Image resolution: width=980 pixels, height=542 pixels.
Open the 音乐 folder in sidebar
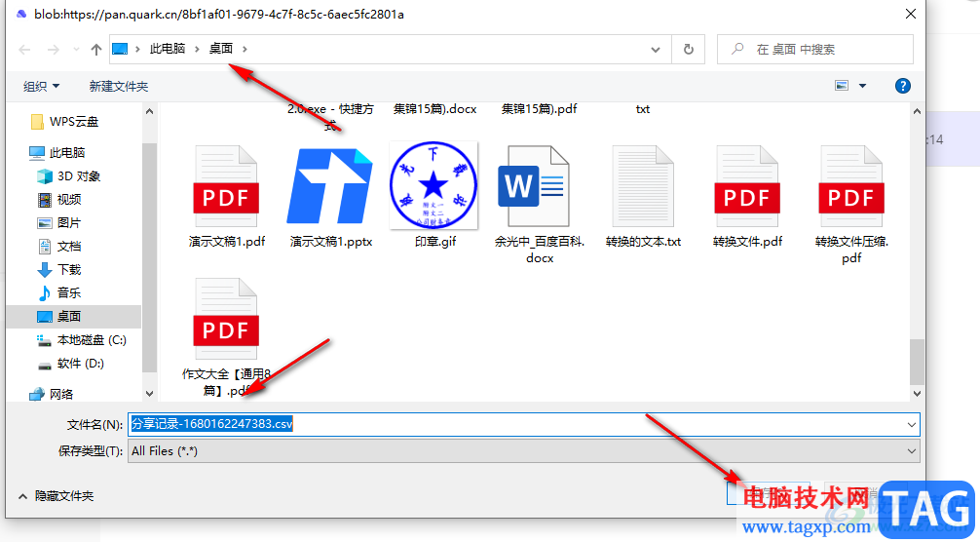(x=60, y=292)
